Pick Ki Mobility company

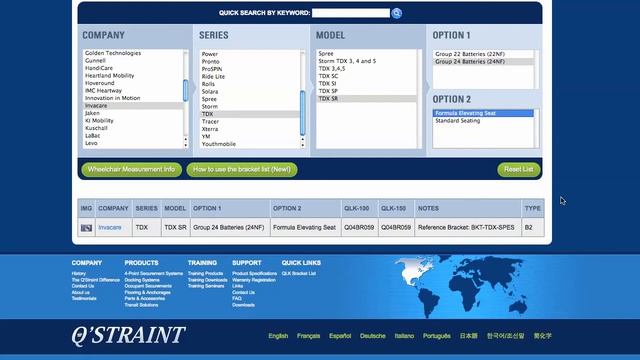99,120
